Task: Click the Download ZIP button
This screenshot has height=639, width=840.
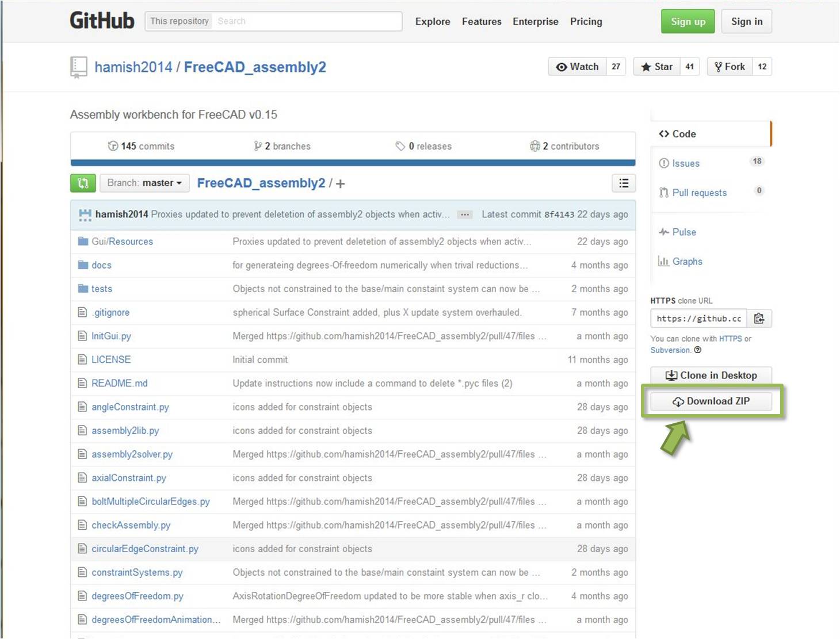Action: [x=711, y=401]
